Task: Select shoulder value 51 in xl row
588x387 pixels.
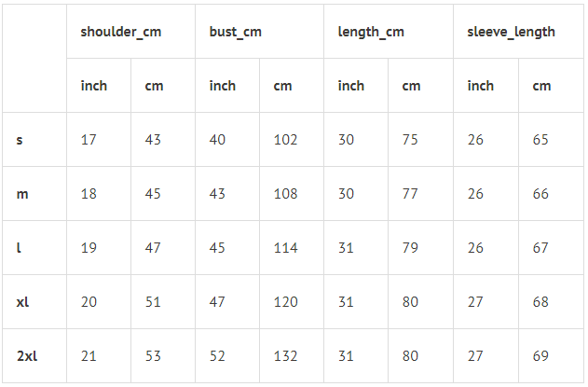Action: coord(153,302)
